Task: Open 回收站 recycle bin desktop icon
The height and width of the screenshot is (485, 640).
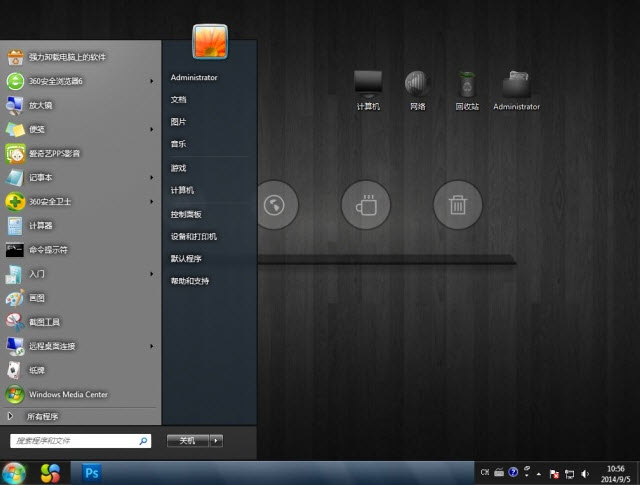Action: tap(467, 89)
